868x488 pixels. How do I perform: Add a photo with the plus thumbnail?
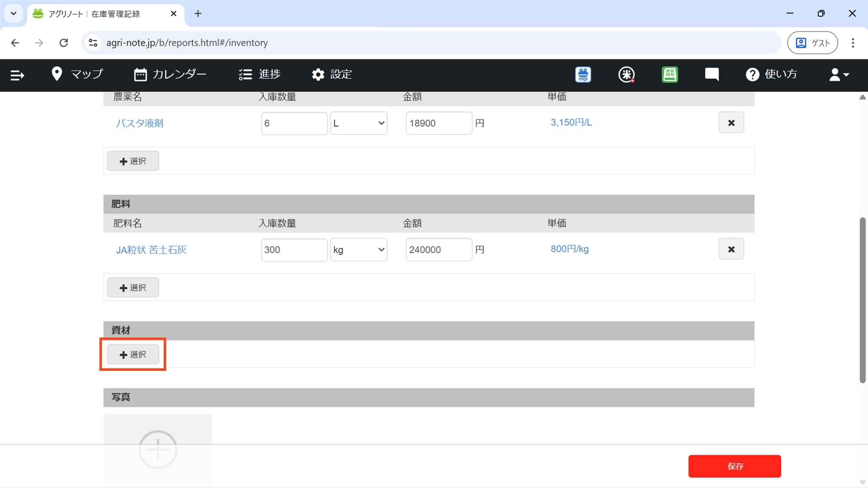click(158, 449)
